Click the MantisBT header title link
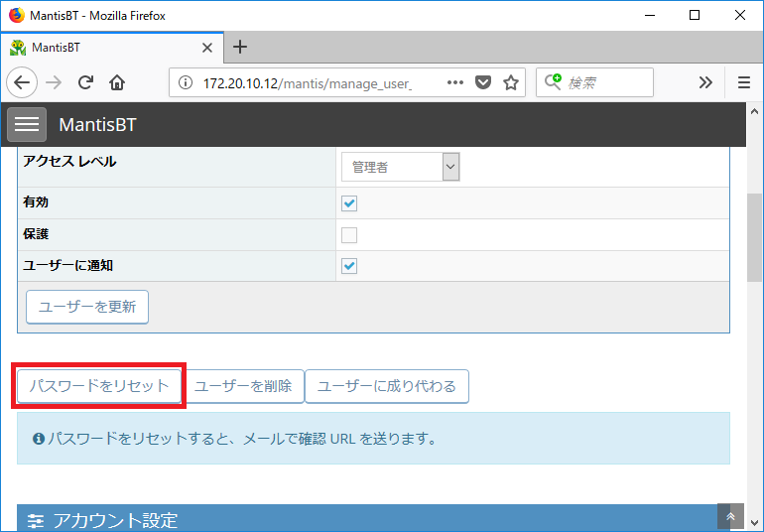This screenshot has width=764, height=532. pos(97,125)
